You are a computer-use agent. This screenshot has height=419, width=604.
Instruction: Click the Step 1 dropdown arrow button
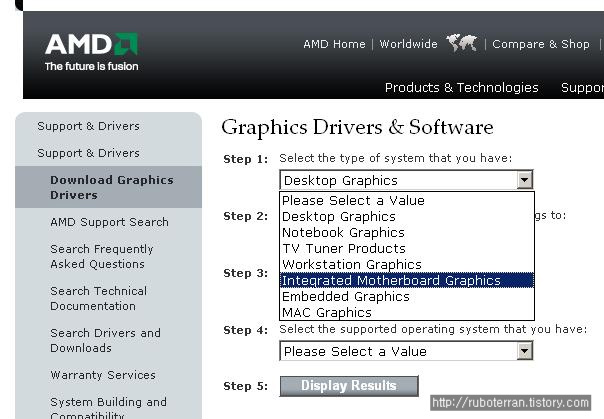click(525, 180)
